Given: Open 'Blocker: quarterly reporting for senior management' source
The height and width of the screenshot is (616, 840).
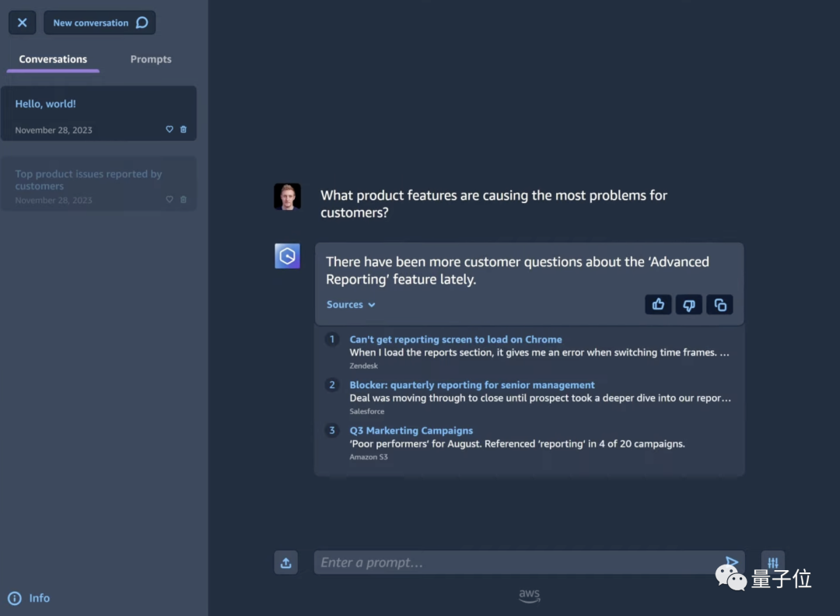Looking at the screenshot, I should (472, 385).
